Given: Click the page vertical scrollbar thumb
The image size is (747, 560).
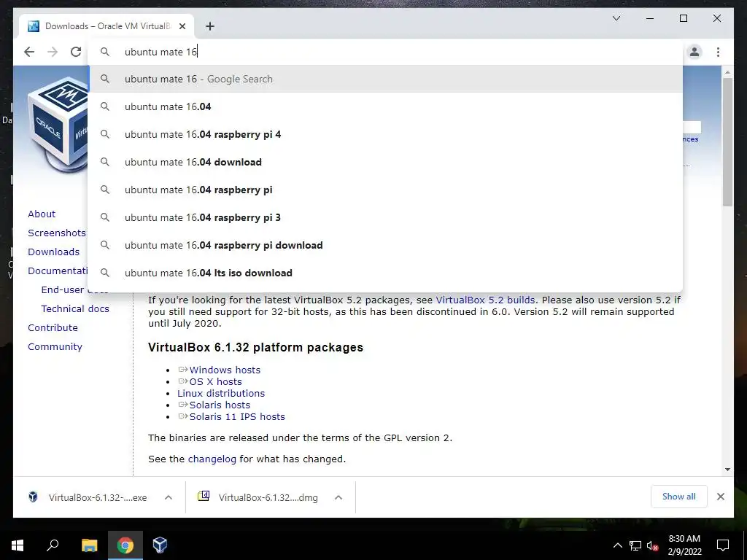Looking at the screenshot, I should pos(727,142).
